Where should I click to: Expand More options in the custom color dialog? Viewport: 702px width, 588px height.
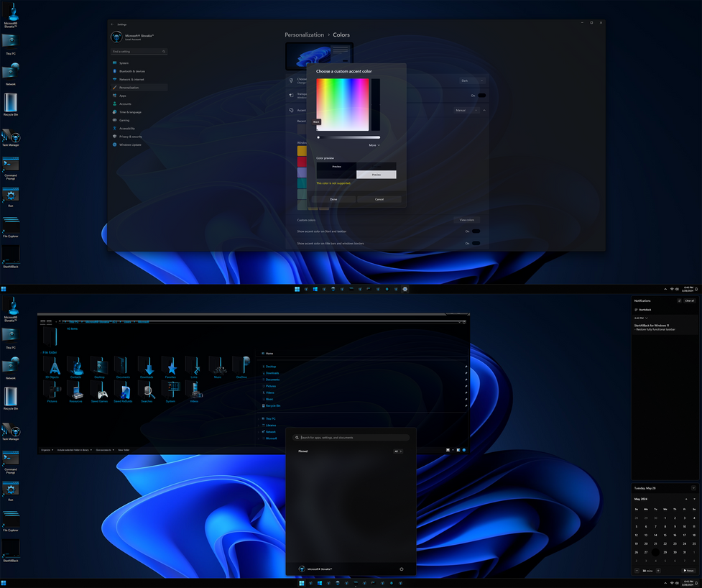point(374,144)
